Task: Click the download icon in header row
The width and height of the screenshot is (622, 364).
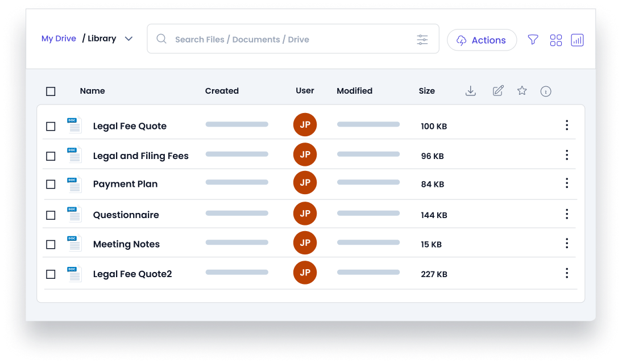Action: 470,91
